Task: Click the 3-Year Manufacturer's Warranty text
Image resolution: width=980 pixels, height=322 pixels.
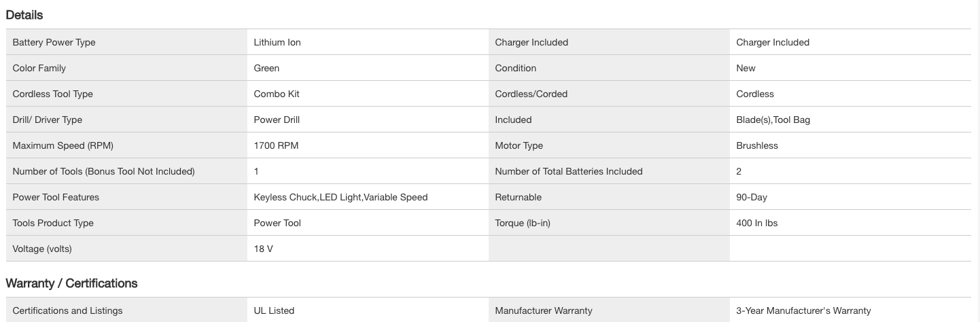Action: click(x=803, y=310)
